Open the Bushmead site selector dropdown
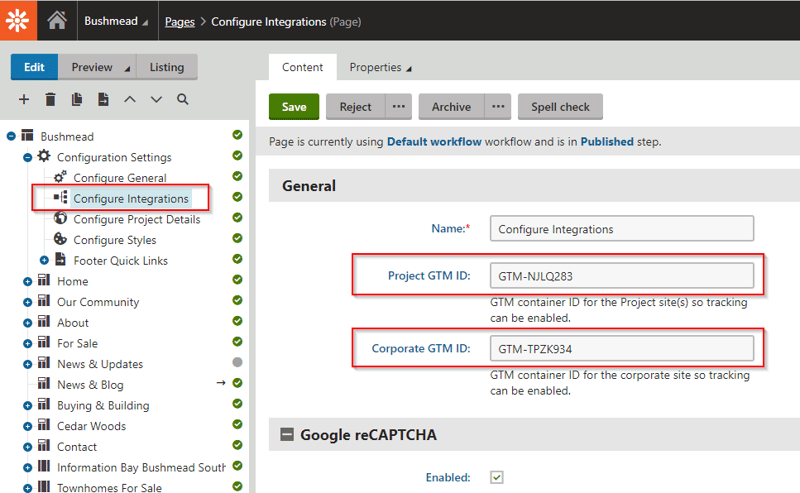Screen dimensions: 800x493 click(116, 21)
